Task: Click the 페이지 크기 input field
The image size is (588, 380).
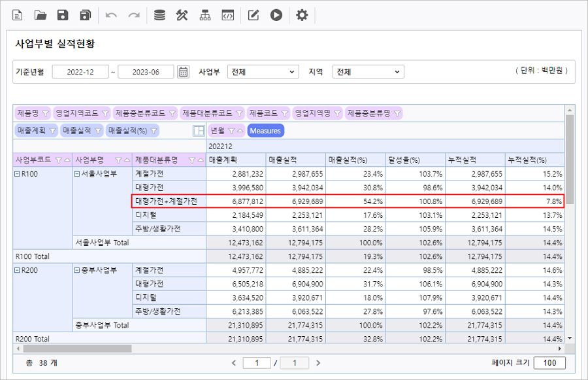Action: click(549, 363)
